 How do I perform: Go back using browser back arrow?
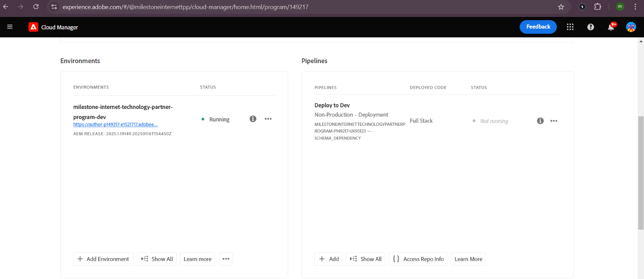tap(6, 7)
